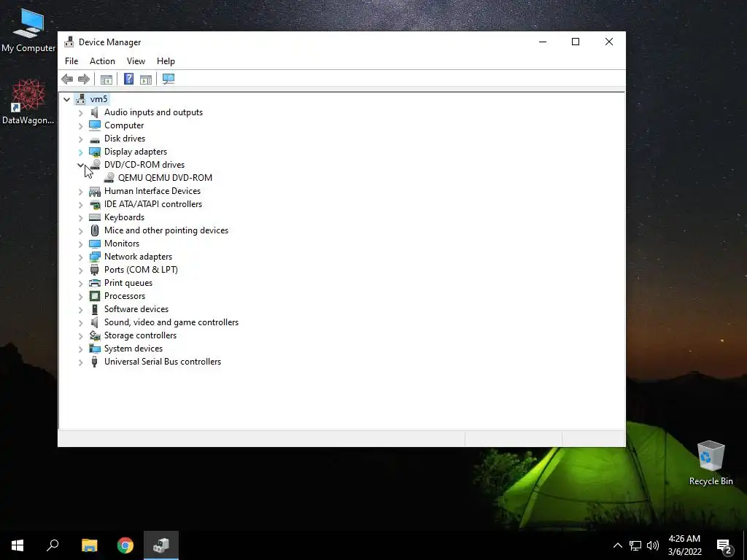Select the Network adapters label
This screenshot has height=560, width=747.
tap(138, 257)
